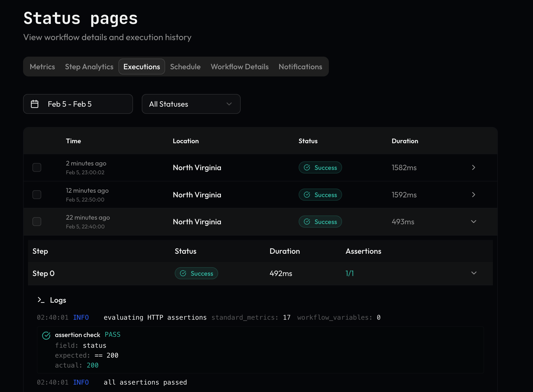Collapse the 22 minutes ago execution row

pos(473,222)
